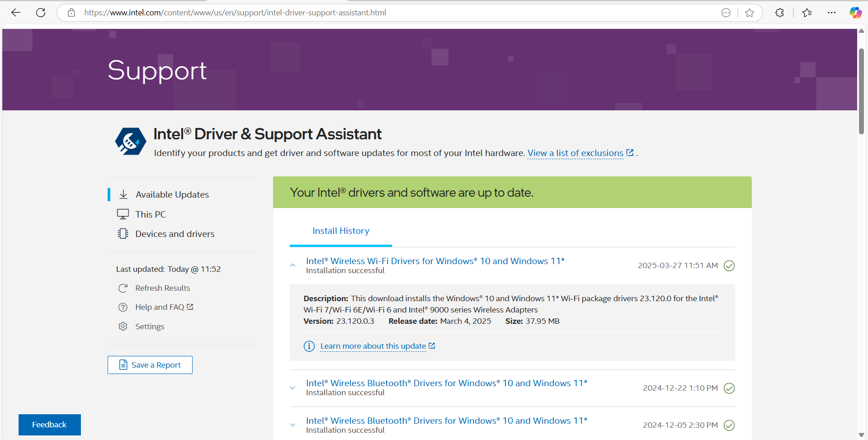
Task: Reload the page with the refresh icon
Action: click(41, 13)
